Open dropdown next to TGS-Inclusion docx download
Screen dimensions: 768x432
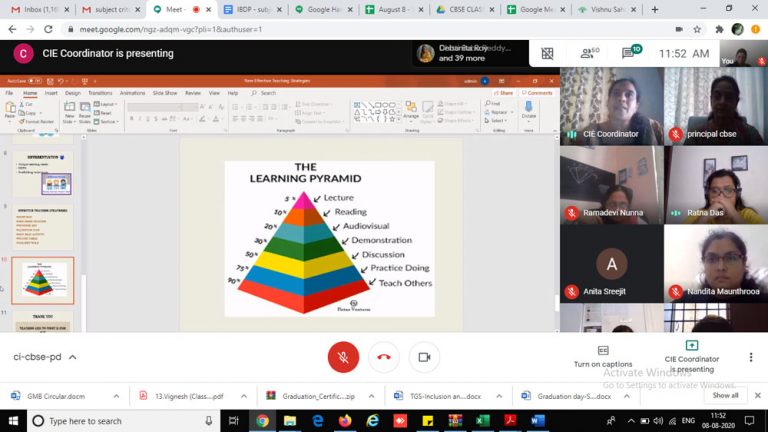pos(499,396)
